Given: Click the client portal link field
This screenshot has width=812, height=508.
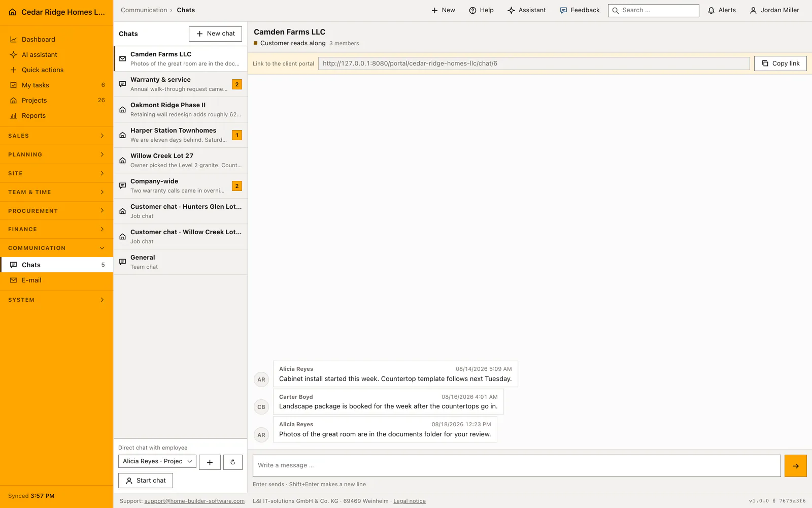Looking at the screenshot, I should point(534,63).
